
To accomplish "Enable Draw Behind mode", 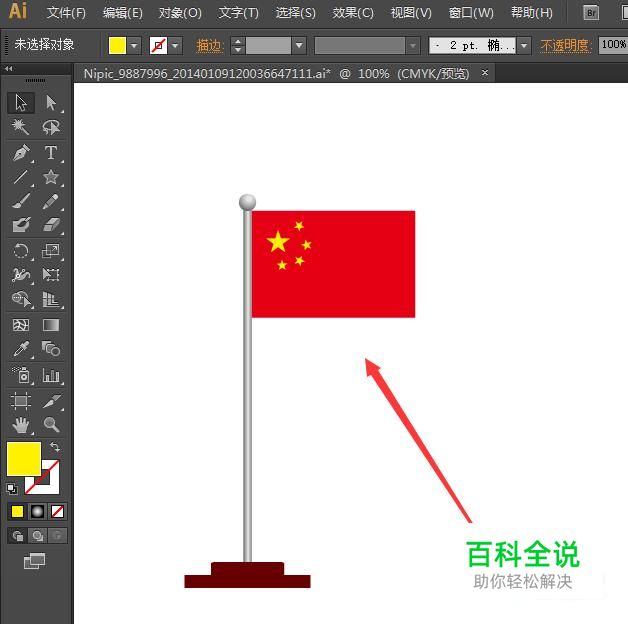I will (38, 535).
